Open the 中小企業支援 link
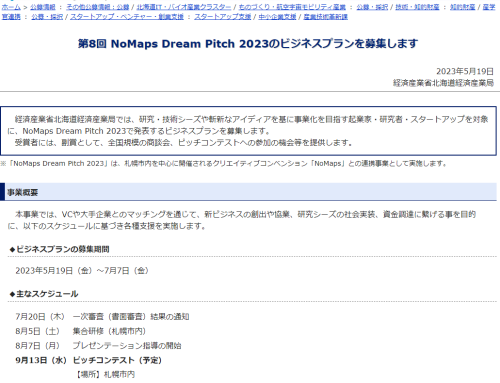Screen dimensions: 500x383 pos(277,16)
